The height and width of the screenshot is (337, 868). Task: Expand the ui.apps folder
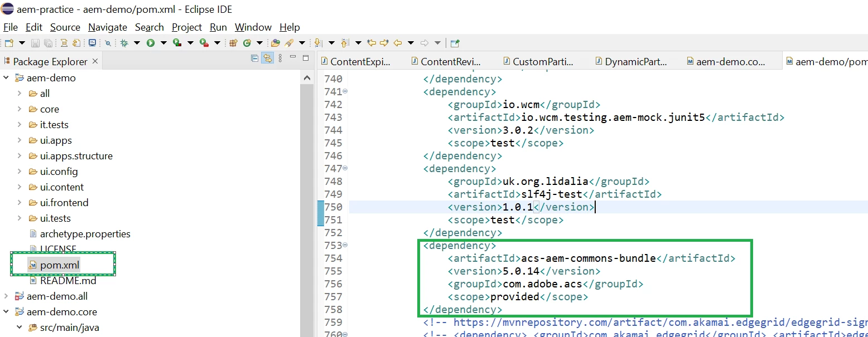[x=20, y=140]
